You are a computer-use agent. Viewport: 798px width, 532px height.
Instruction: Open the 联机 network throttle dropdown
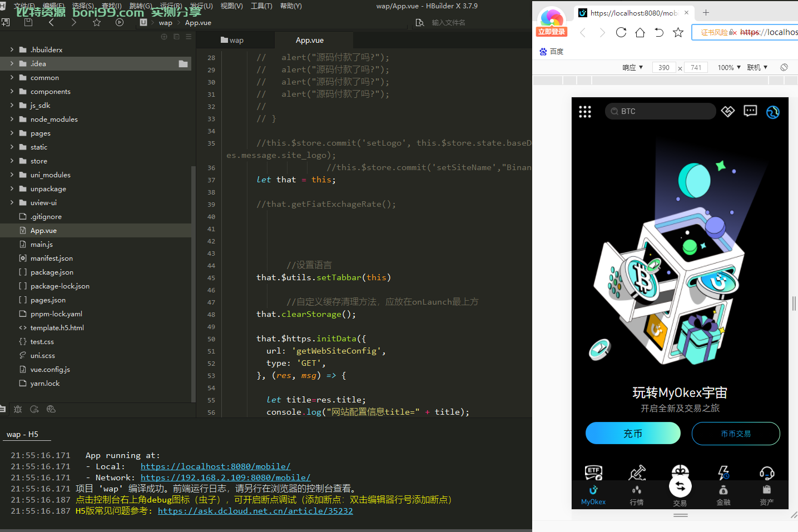(x=757, y=67)
